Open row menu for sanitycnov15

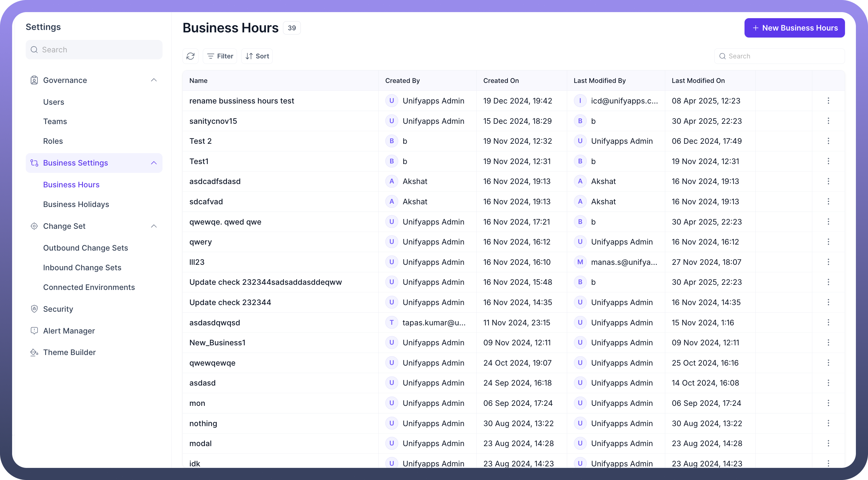(828, 121)
